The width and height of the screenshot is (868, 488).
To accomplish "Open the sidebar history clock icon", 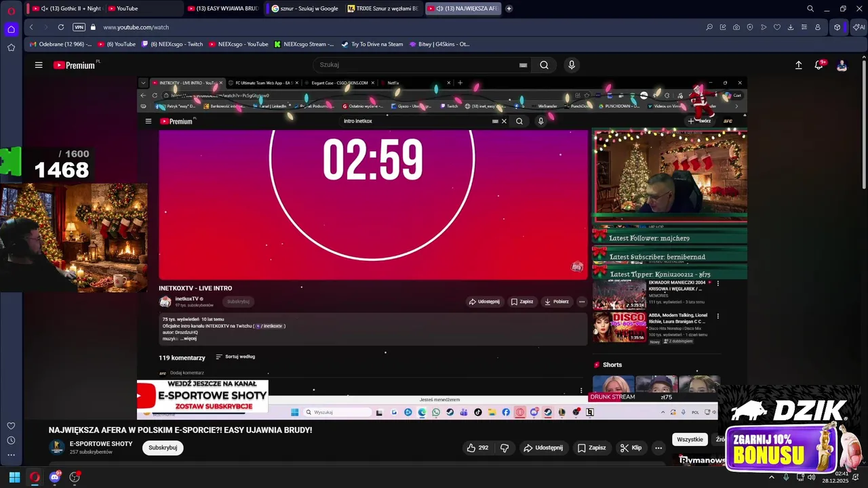I will [11, 441].
